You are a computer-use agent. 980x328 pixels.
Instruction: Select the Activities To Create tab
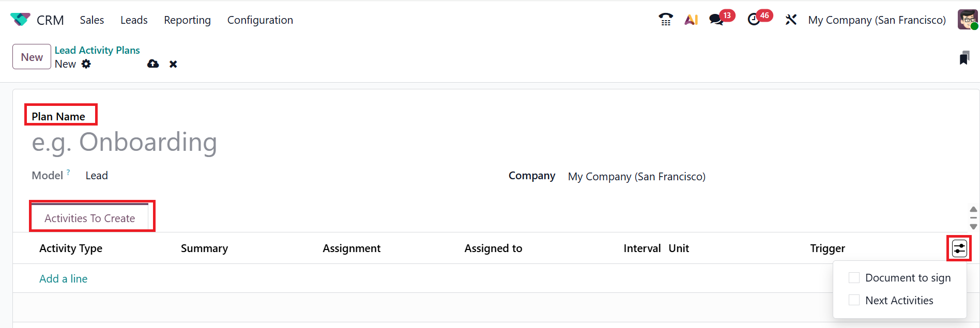click(x=90, y=218)
